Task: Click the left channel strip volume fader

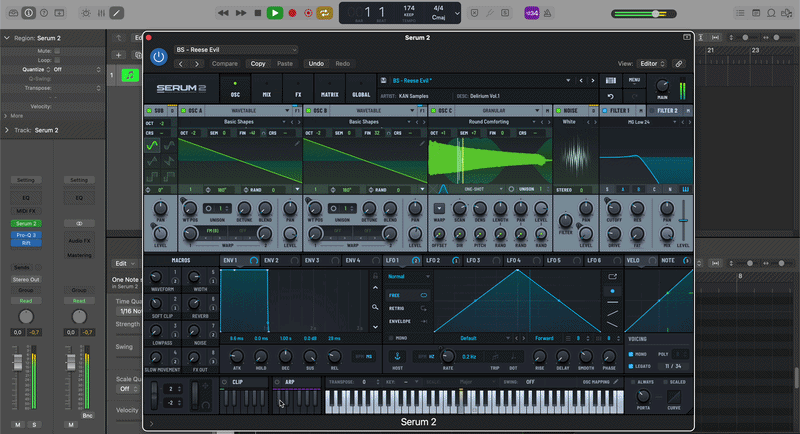Action: tap(18, 362)
